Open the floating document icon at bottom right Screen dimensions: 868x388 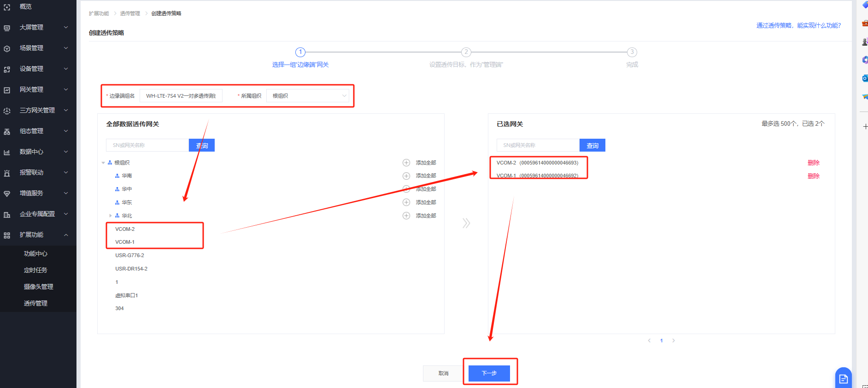tap(843, 378)
